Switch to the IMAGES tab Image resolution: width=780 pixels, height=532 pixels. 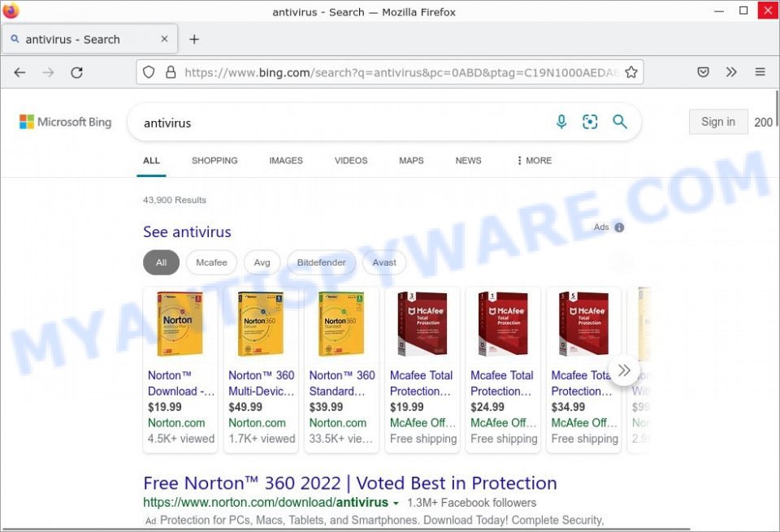[x=286, y=161]
